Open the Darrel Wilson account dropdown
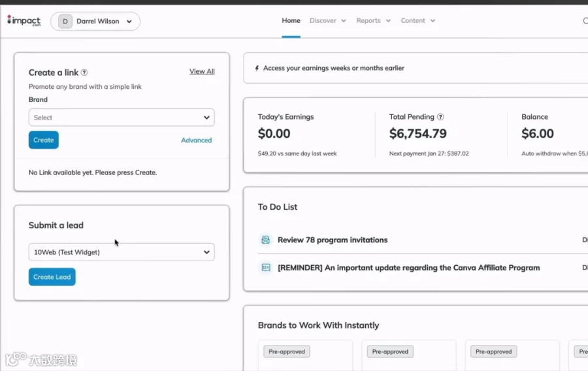The height and width of the screenshot is (371, 588). (95, 22)
